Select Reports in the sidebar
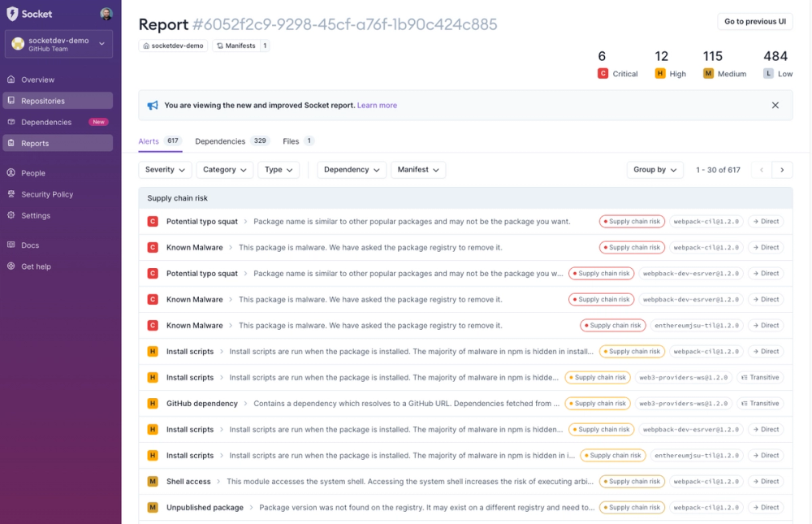Screen dimensions: 812x524 click(36, 142)
